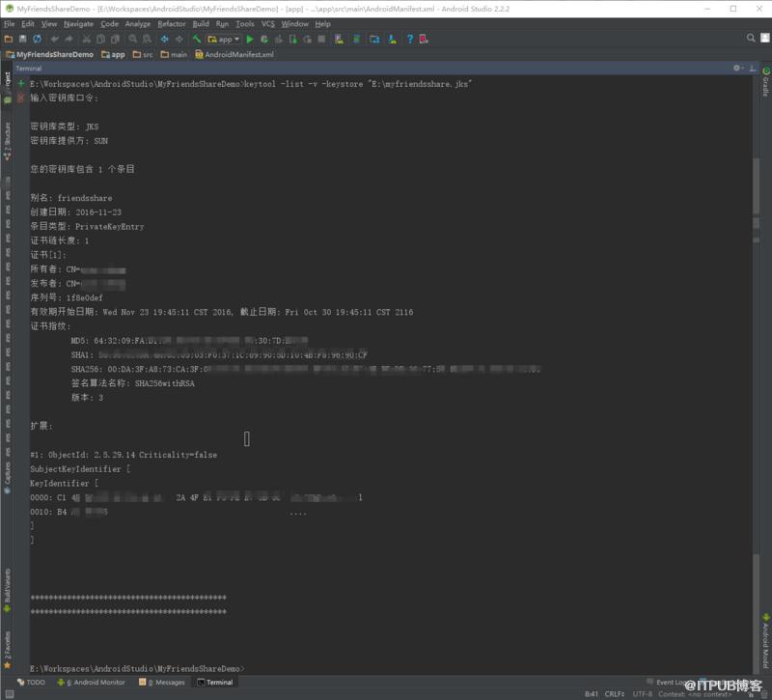Click the AVD Manager toolbar icon
The height and width of the screenshot is (700, 772).
(340, 39)
